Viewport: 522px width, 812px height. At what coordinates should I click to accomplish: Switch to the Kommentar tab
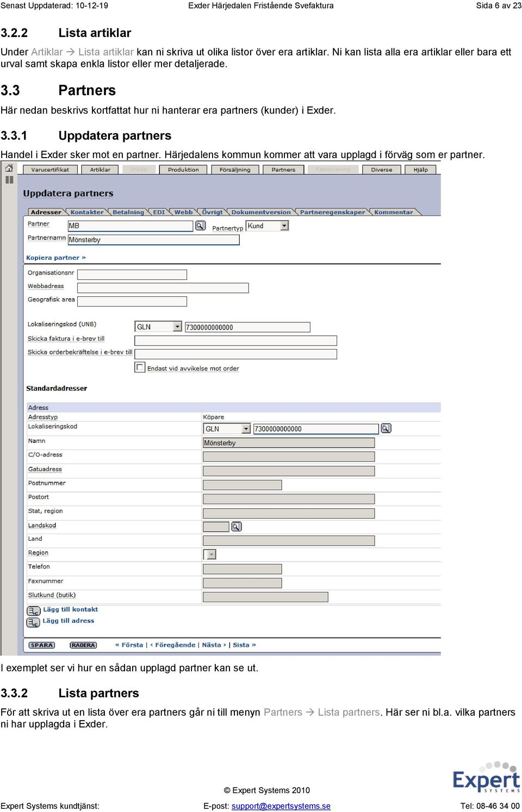[393, 212]
